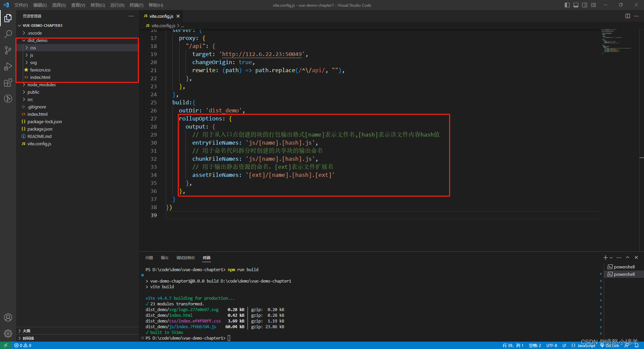Switch to the 输出 output tab
Screen dimensions: 644x349
(x=164, y=258)
